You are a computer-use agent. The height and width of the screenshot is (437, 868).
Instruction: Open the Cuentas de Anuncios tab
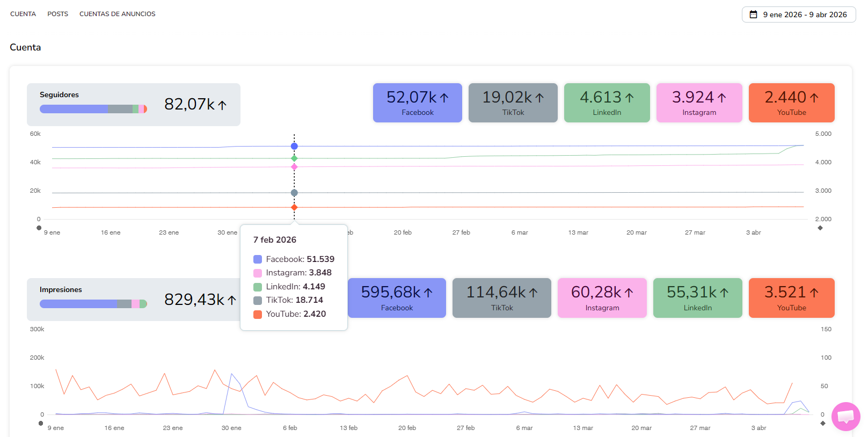[117, 14]
